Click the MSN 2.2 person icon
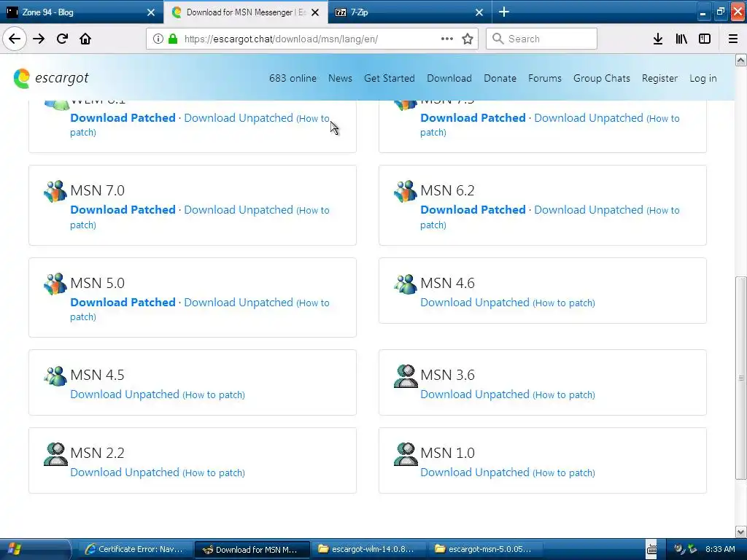 55,454
